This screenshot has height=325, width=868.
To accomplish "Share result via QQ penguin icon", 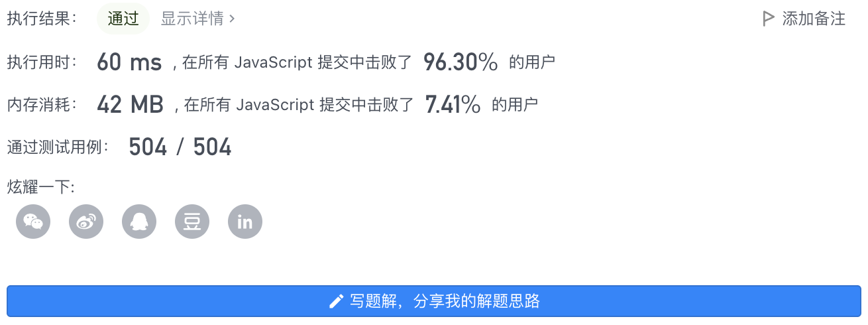I will [x=139, y=222].
